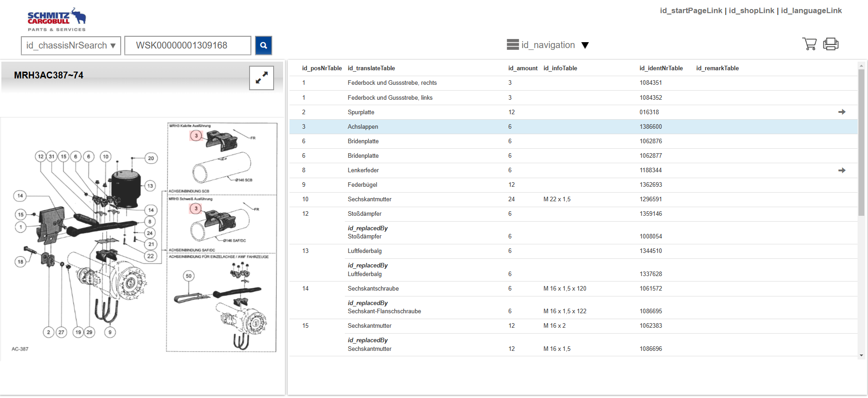Select the Federbügel part row

[574, 185]
